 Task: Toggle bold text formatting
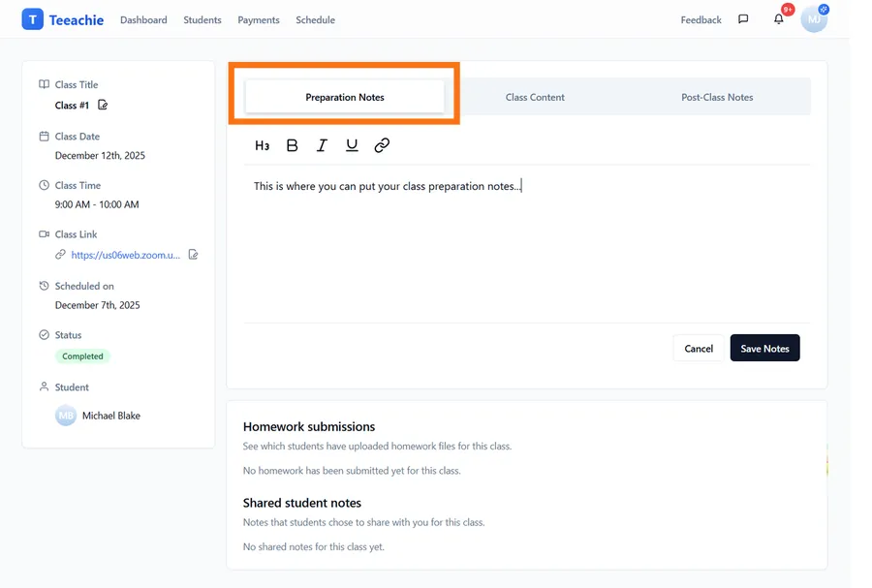pyautogui.click(x=293, y=145)
